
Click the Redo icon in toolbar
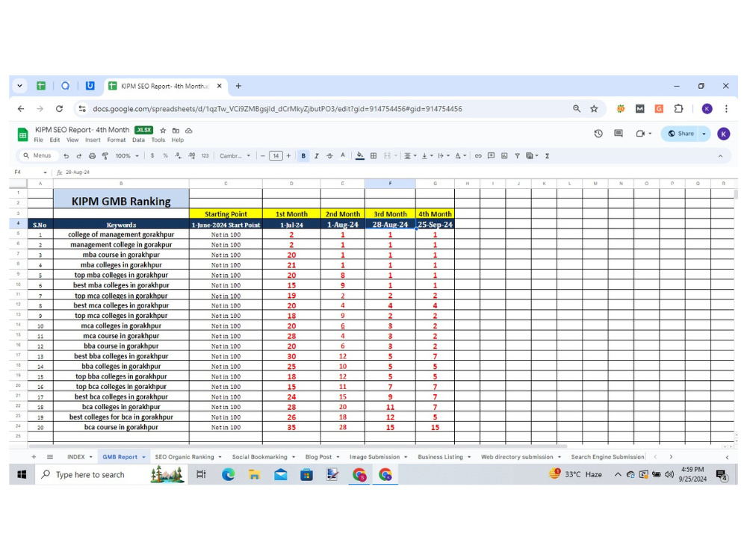pos(79,156)
